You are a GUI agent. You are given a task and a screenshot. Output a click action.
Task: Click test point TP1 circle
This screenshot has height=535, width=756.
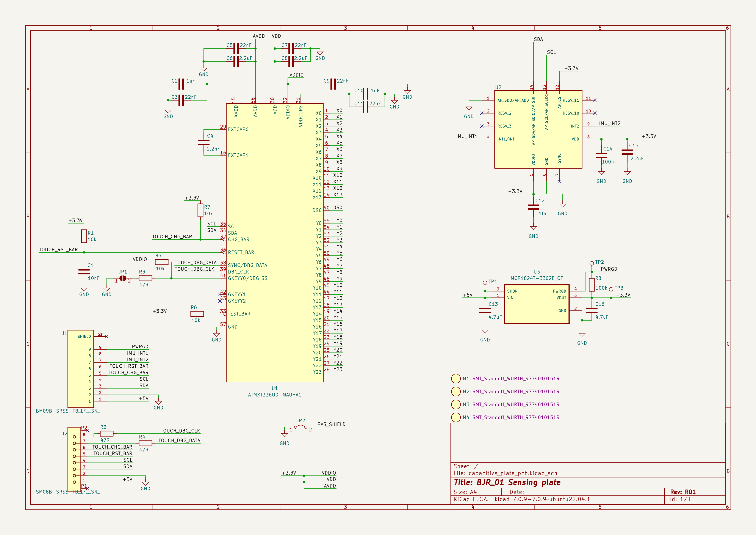tap(485, 283)
